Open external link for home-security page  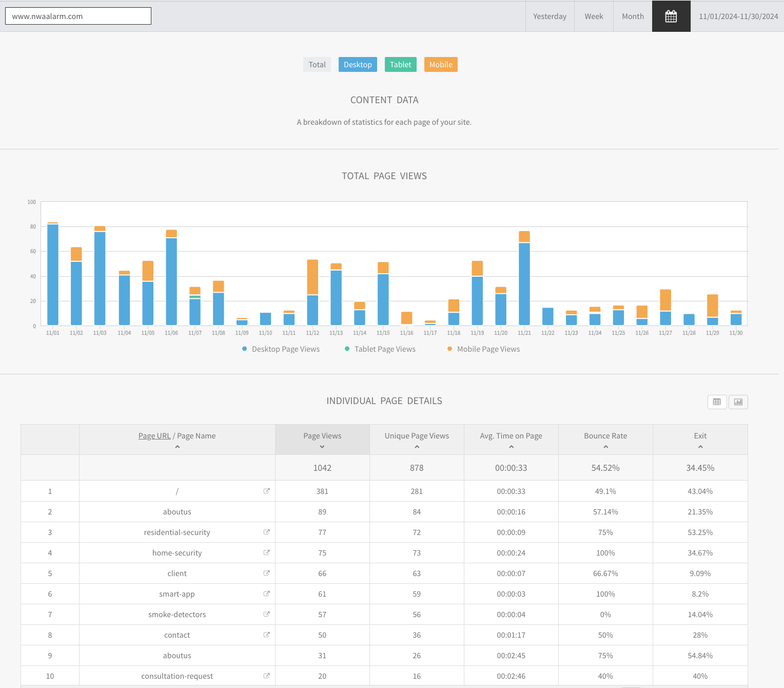(x=266, y=552)
